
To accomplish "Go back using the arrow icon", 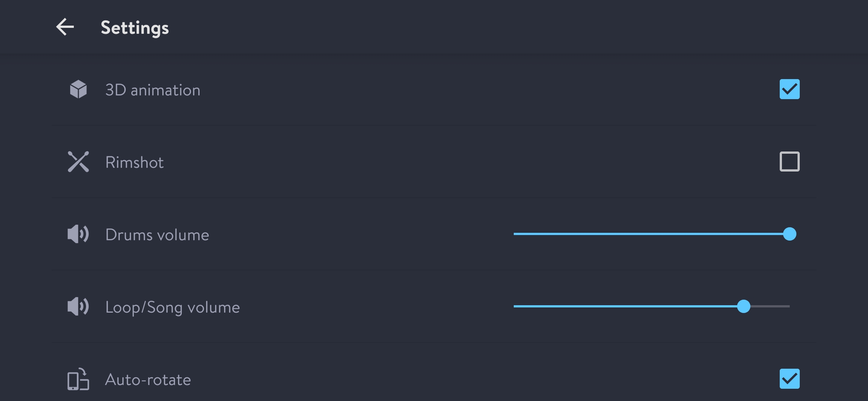I will point(65,27).
